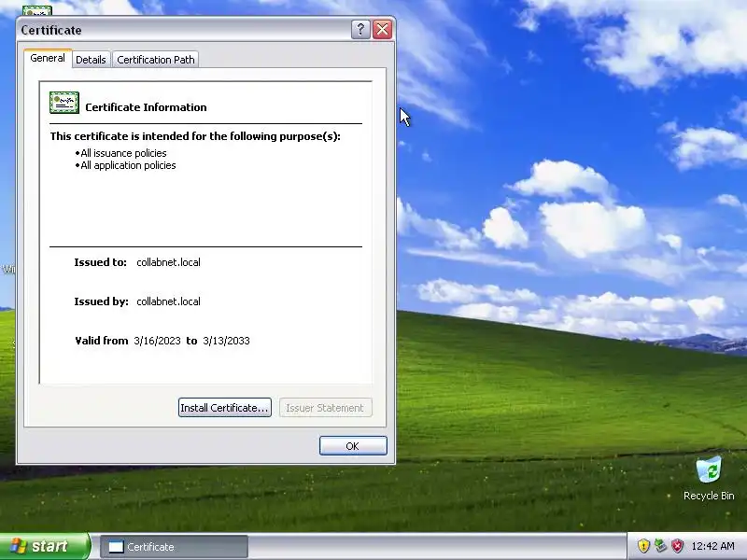Screen dimensions: 747x560
Task: Click the expiry date 3/13/2033
Action: point(226,341)
